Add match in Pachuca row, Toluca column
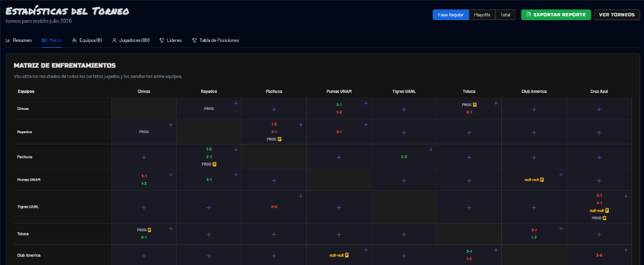 pos(469,157)
